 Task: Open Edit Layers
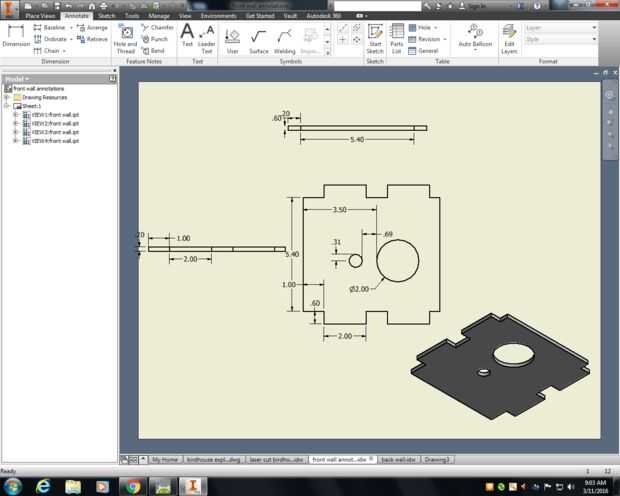(509, 39)
